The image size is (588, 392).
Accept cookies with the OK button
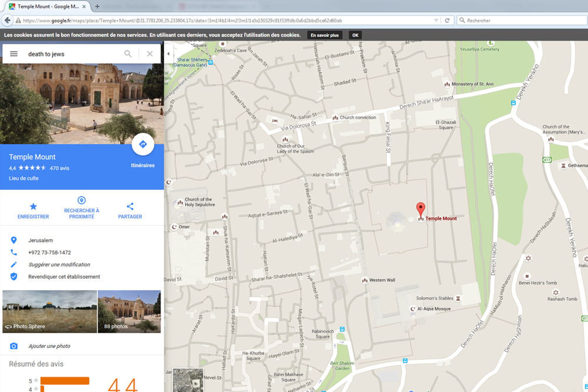click(355, 35)
